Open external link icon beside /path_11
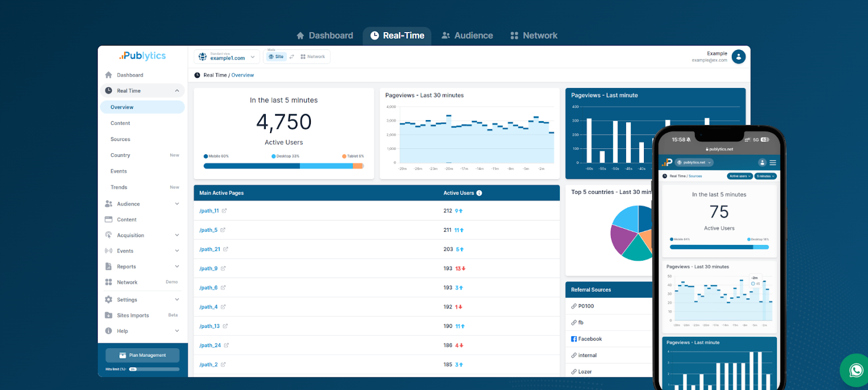 224,211
